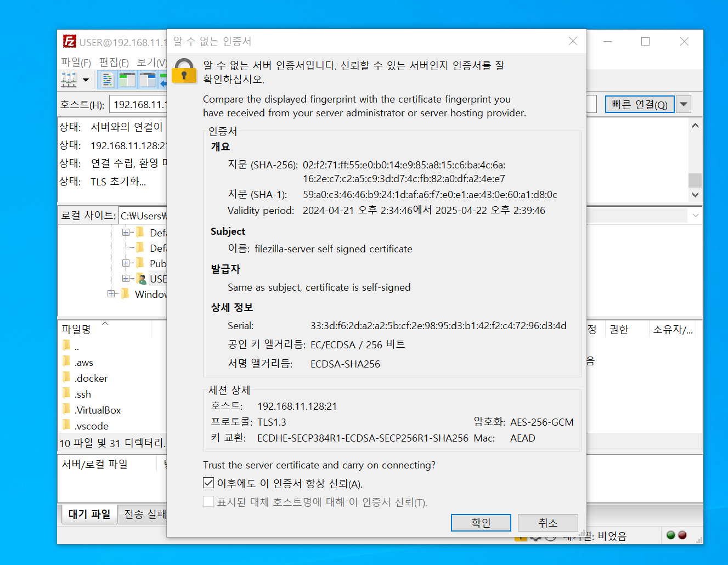Select the .aws folder icon
728x565 pixels.
tap(66, 361)
